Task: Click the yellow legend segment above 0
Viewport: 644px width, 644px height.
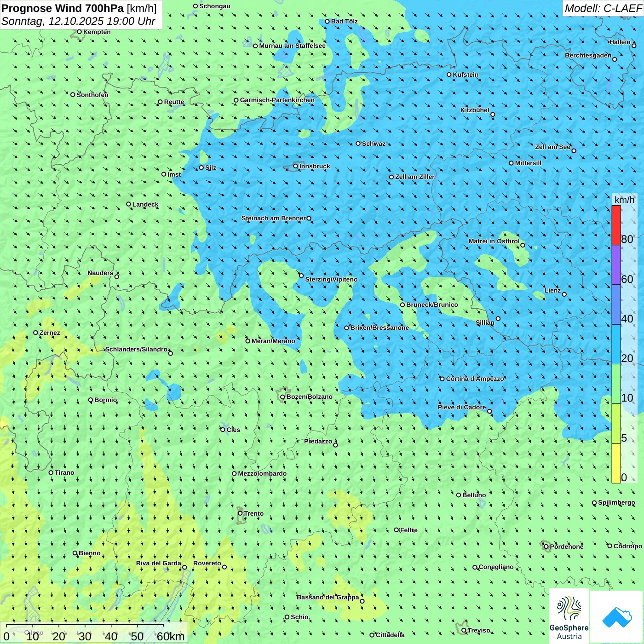Action: tap(616, 463)
